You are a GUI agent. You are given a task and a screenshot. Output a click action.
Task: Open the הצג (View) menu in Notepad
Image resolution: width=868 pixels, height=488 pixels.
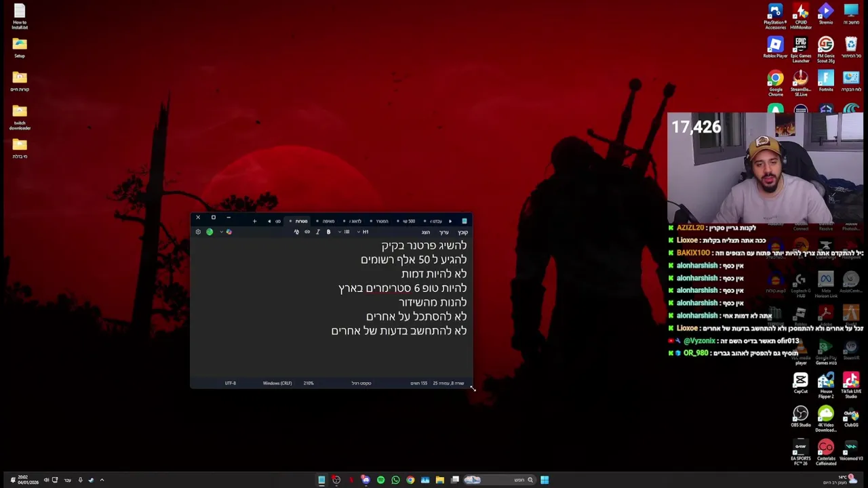tap(426, 232)
